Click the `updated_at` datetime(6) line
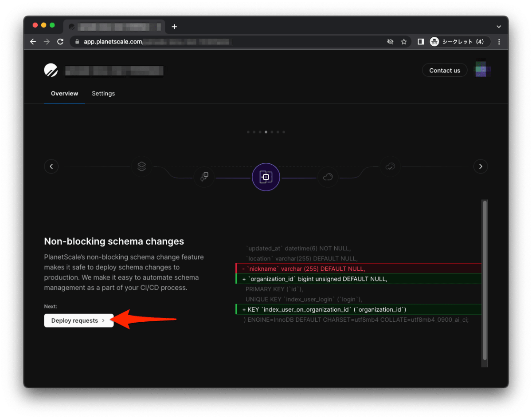This screenshot has height=419, width=532. (298, 248)
